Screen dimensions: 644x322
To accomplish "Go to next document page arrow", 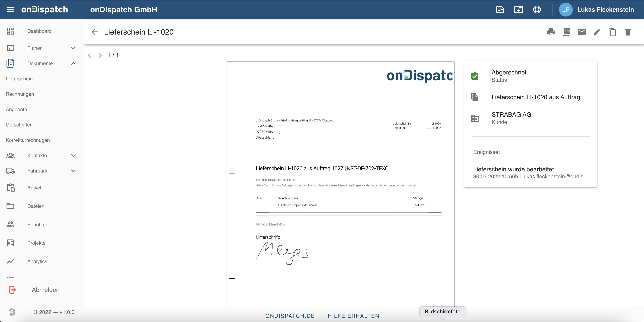I will pos(100,55).
